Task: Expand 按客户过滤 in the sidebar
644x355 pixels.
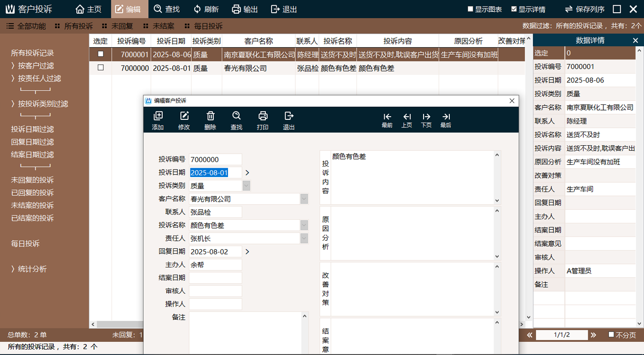Action: click(36, 66)
